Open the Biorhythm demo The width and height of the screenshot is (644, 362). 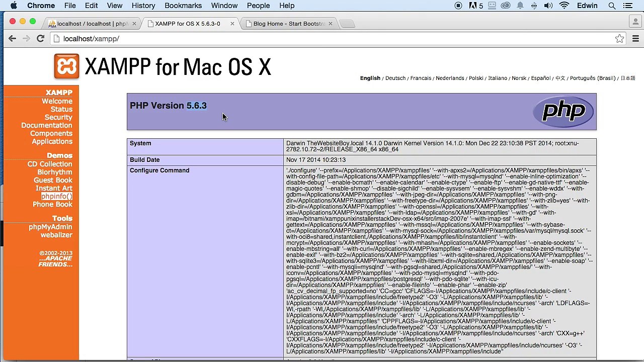pyautogui.click(x=55, y=172)
